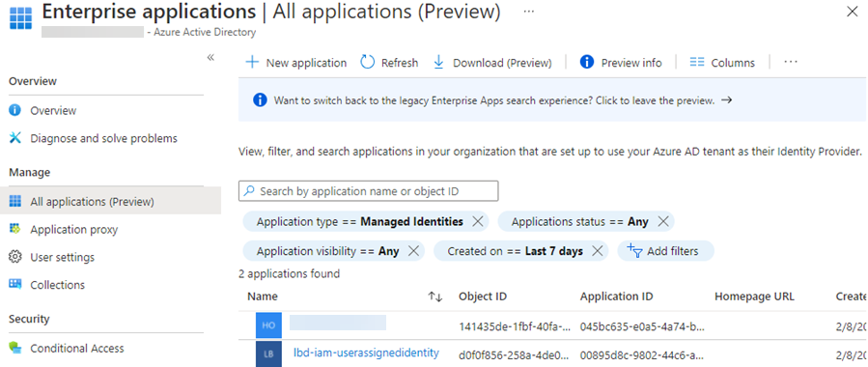Screen dimensions: 868x367
Task: Click the Enterprise applications grid icon
Action: coord(21,18)
